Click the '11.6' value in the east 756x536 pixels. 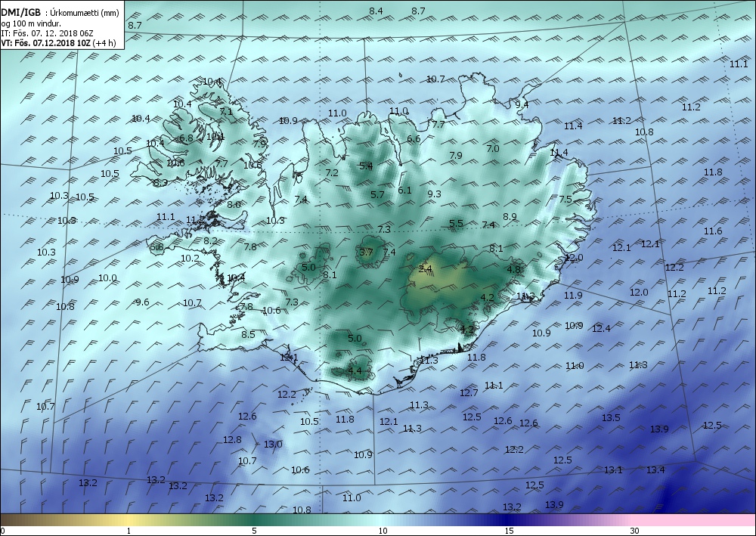point(713,231)
